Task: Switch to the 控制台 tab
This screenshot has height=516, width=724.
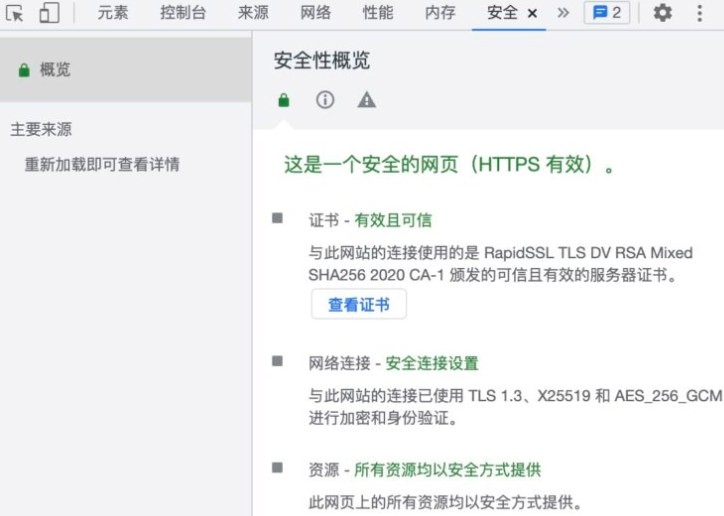Action: 183,12
